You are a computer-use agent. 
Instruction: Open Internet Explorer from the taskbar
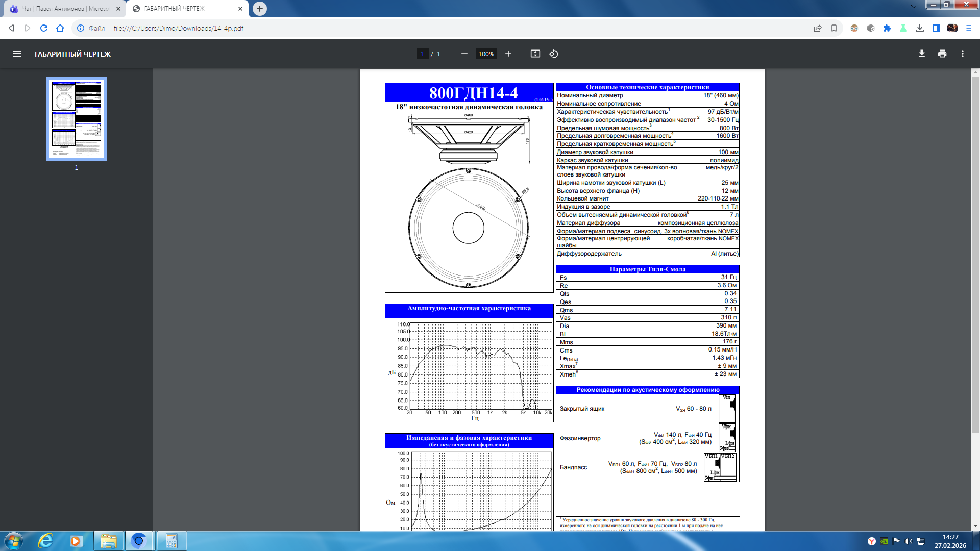coord(45,541)
